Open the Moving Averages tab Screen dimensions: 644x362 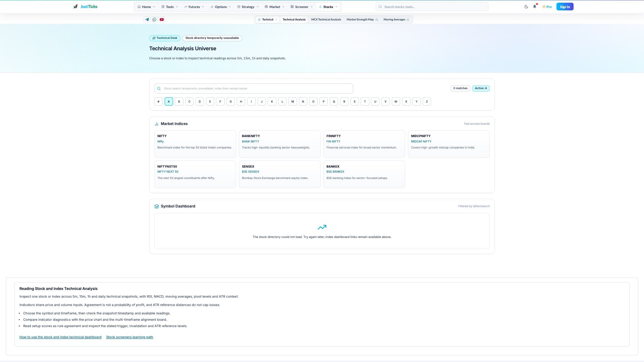[x=396, y=19]
